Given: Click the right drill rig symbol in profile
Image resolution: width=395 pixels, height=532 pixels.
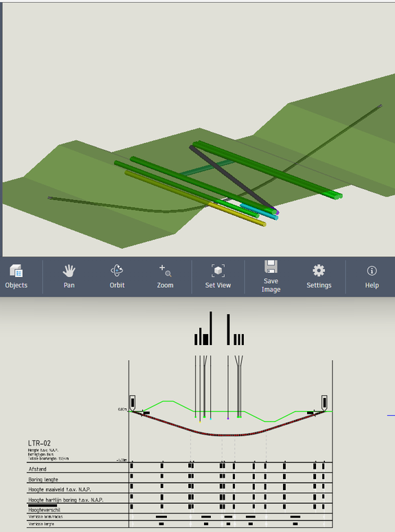Looking at the screenshot, I should pos(324,403).
